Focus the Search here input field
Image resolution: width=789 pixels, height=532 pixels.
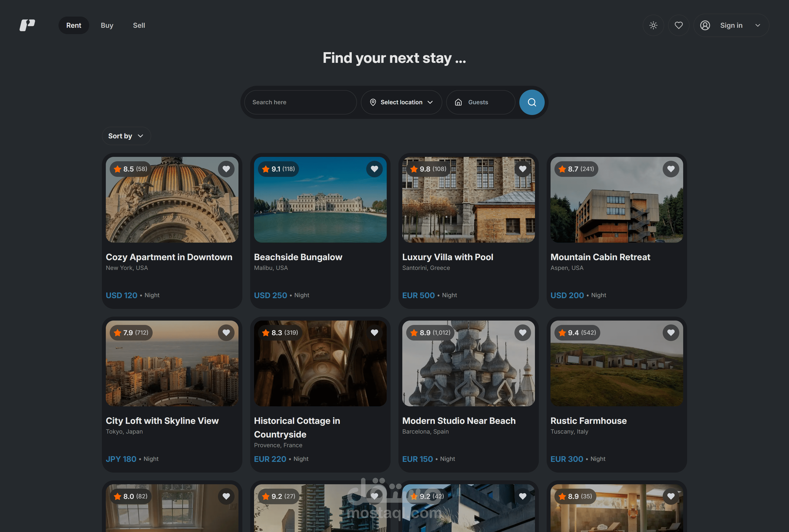(x=300, y=102)
